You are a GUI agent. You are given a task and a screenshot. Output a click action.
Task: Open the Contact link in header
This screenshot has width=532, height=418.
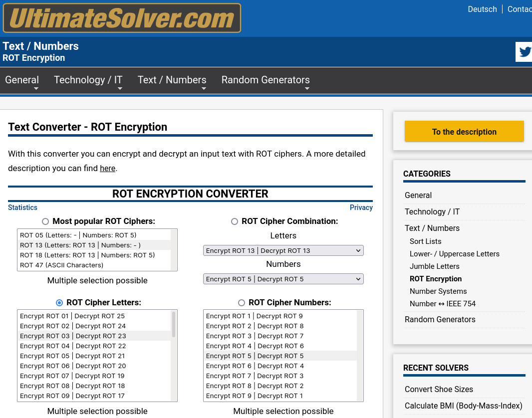520,9
